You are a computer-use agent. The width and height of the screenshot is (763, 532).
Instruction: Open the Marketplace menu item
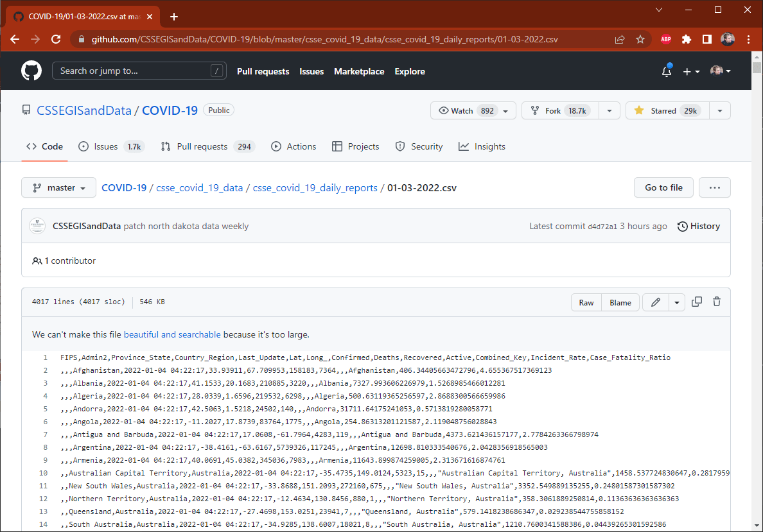pos(359,71)
